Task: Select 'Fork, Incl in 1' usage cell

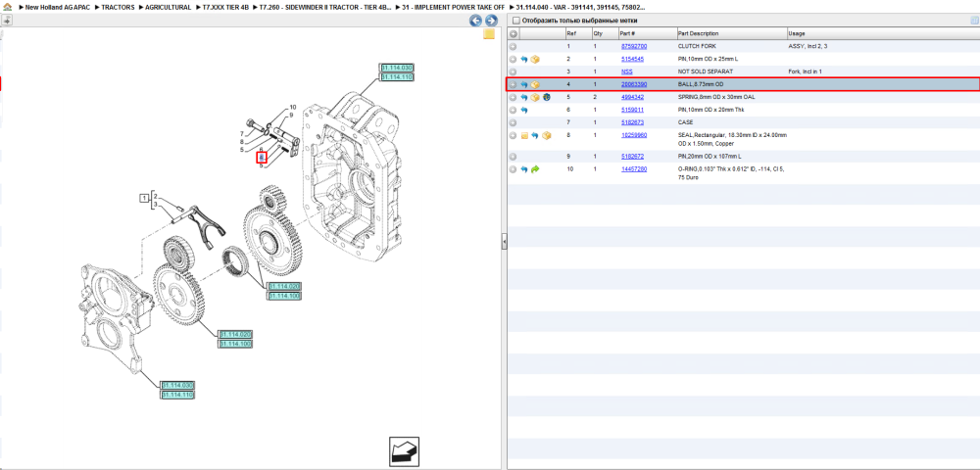Action: (x=807, y=71)
